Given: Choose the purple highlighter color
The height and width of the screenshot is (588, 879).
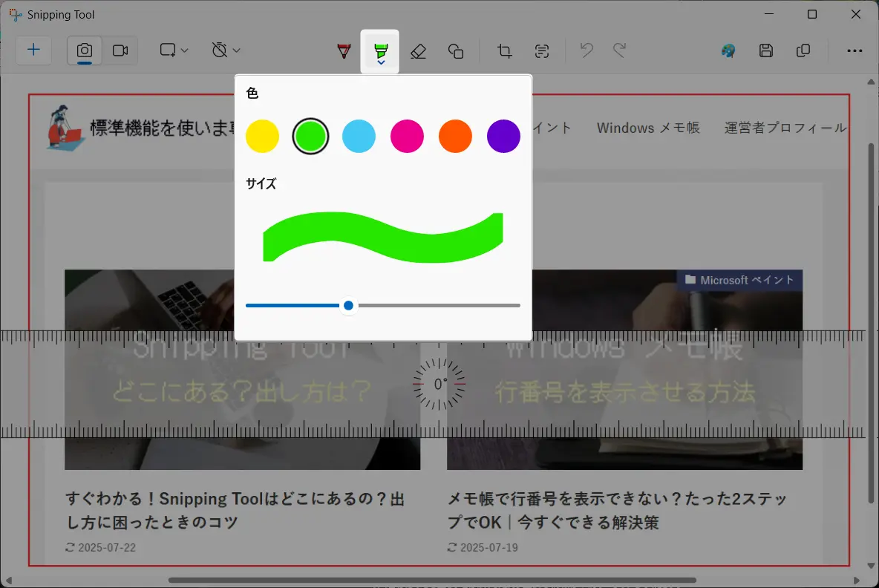Looking at the screenshot, I should (503, 136).
